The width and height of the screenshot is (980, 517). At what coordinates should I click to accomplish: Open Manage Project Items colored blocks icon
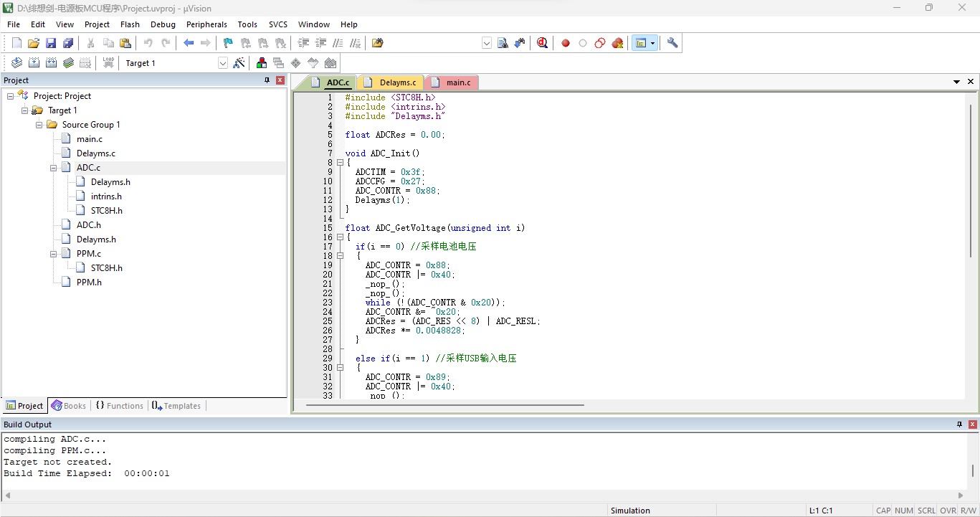click(x=262, y=63)
